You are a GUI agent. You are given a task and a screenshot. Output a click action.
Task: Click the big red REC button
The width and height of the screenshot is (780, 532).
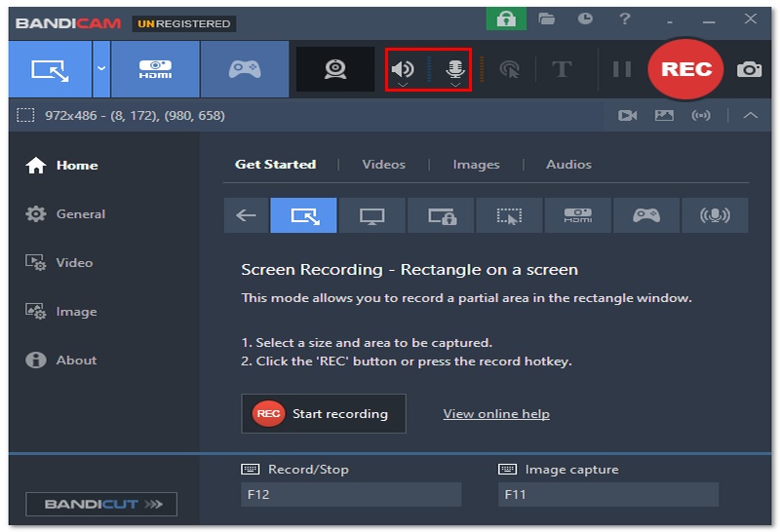686,69
